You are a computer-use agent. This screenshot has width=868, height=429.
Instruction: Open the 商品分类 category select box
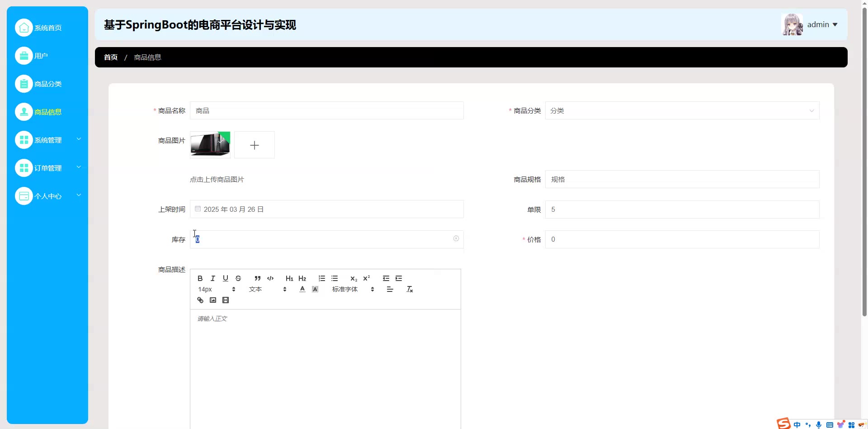682,110
